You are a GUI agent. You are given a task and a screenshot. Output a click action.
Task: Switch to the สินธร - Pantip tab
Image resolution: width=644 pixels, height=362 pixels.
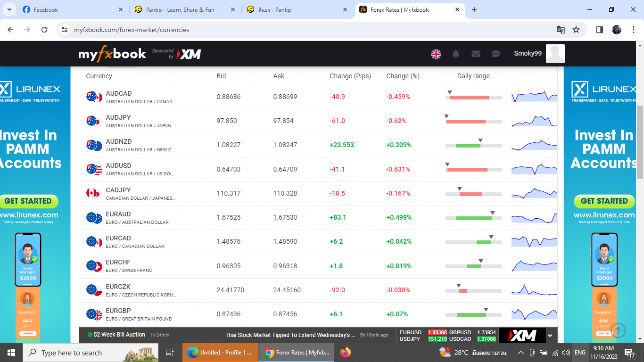(x=298, y=9)
